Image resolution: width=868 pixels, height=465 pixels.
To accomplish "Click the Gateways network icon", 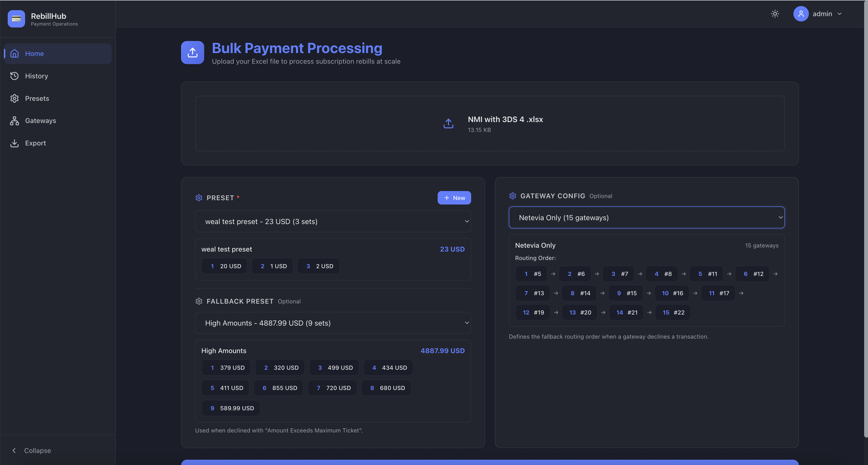I will pyautogui.click(x=14, y=121).
